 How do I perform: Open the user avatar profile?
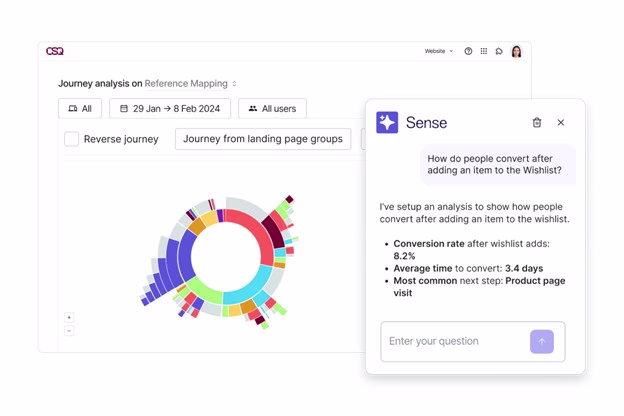click(516, 51)
